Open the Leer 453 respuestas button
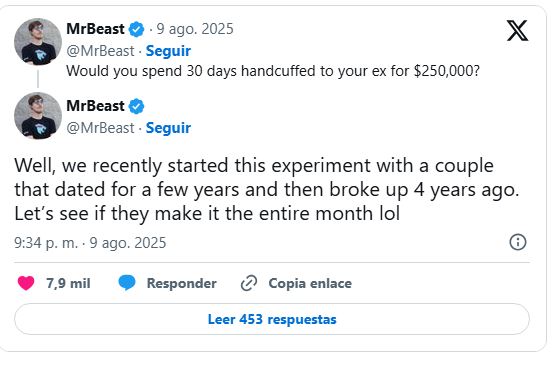 (272, 319)
